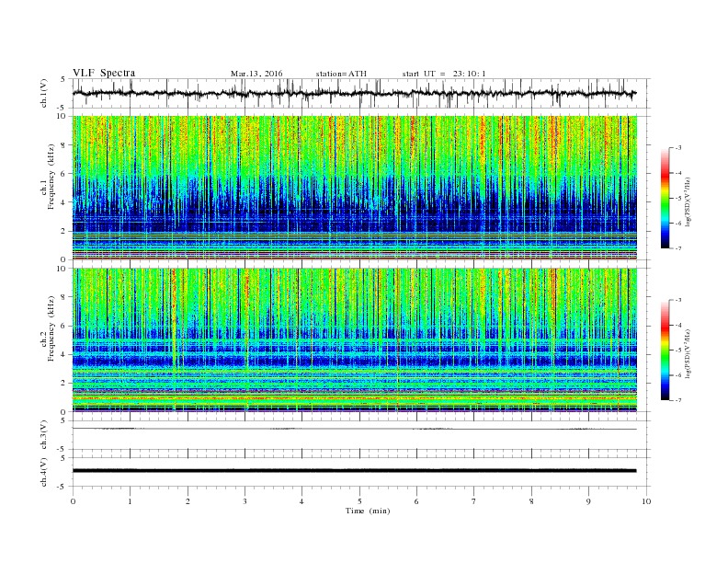Viewport: 728px width, 563px height.
Task: Click the ch.1 colorbar "log(PSD)(V²/Hz)" label
Action: [688, 202]
